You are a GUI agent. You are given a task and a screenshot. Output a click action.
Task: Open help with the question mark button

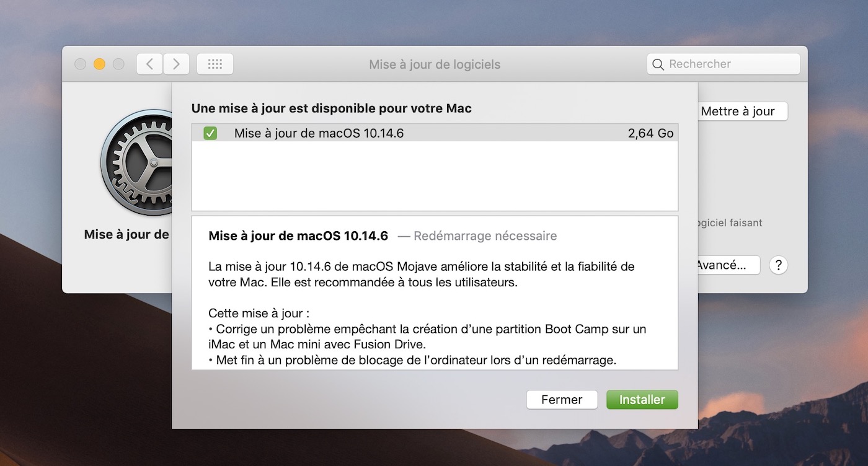tap(778, 265)
